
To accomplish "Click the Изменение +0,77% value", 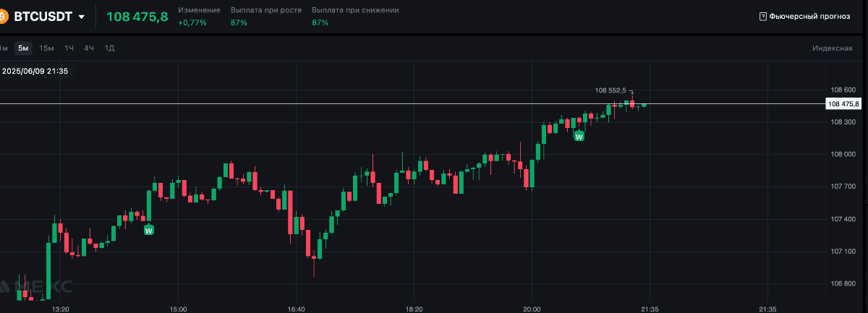I will [x=192, y=23].
